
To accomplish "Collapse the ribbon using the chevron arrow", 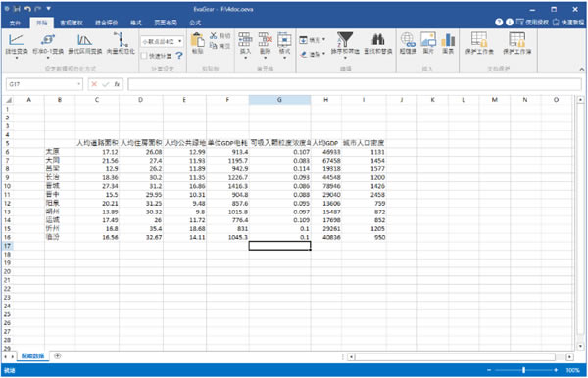I will 581,69.
